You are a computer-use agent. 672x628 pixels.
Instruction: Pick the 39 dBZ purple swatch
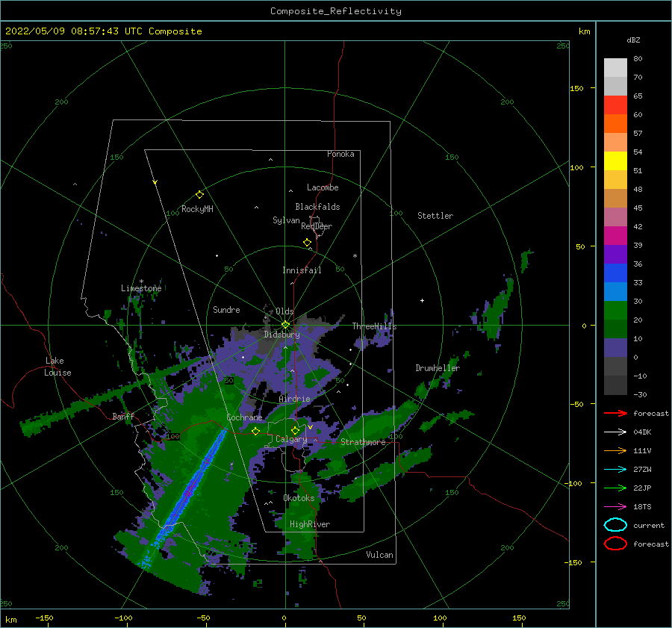(x=615, y=254)
